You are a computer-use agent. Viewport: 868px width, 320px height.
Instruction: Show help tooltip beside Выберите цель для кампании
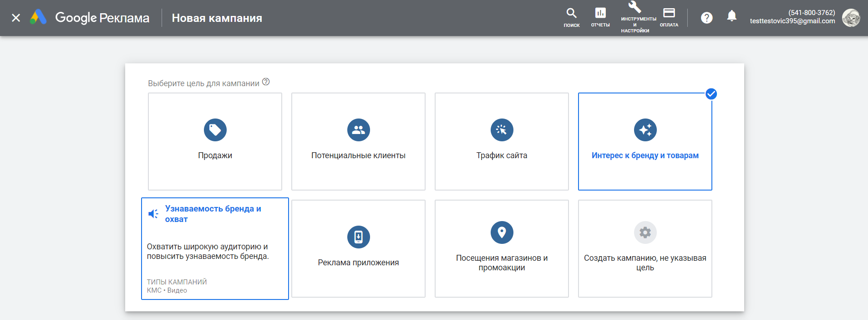[266, 82]
